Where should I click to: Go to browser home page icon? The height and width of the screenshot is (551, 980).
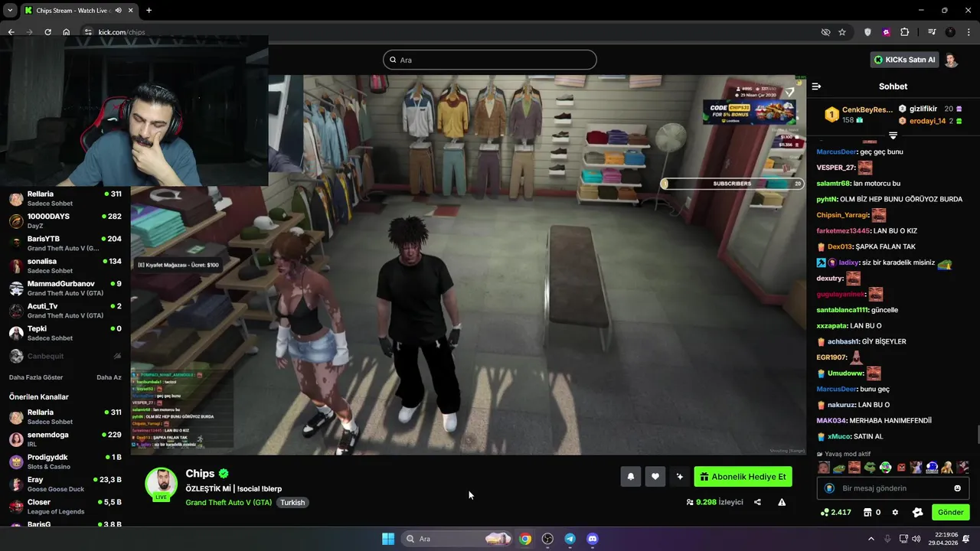(x=66, y=32)
